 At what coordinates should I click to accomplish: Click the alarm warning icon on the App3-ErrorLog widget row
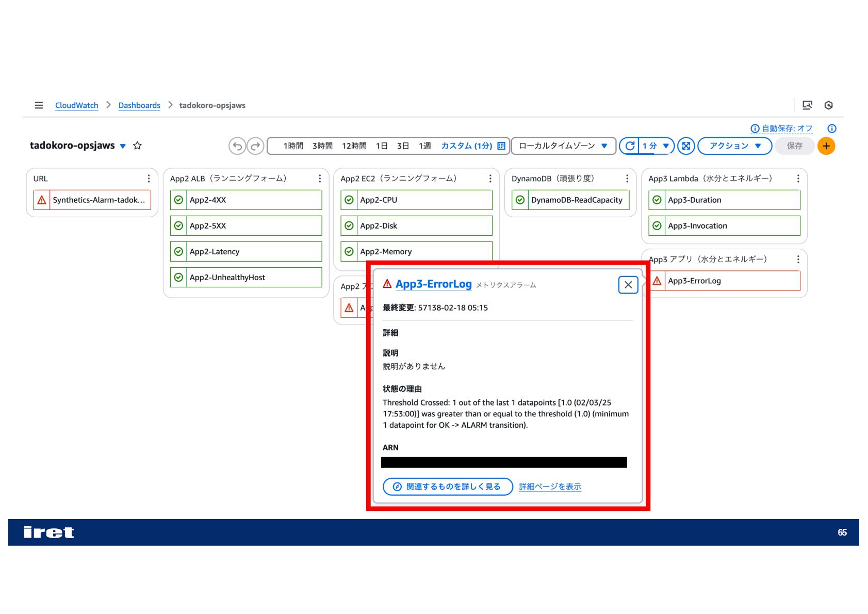click(x=657, y=281)
